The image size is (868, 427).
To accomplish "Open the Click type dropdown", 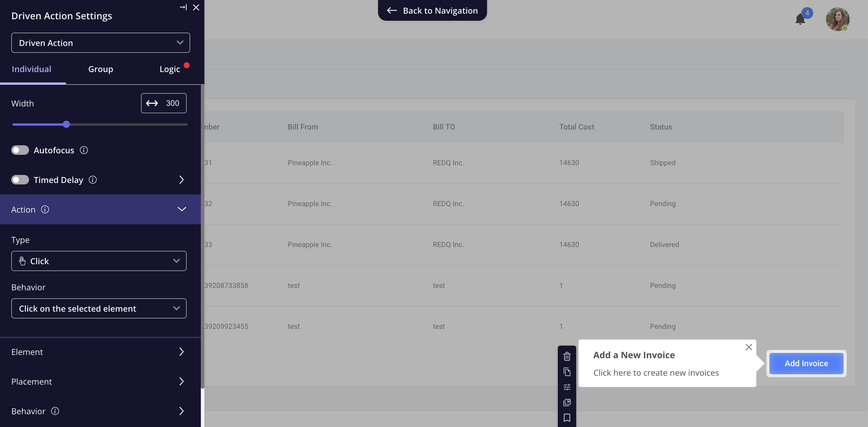I will tap(99, 261).
